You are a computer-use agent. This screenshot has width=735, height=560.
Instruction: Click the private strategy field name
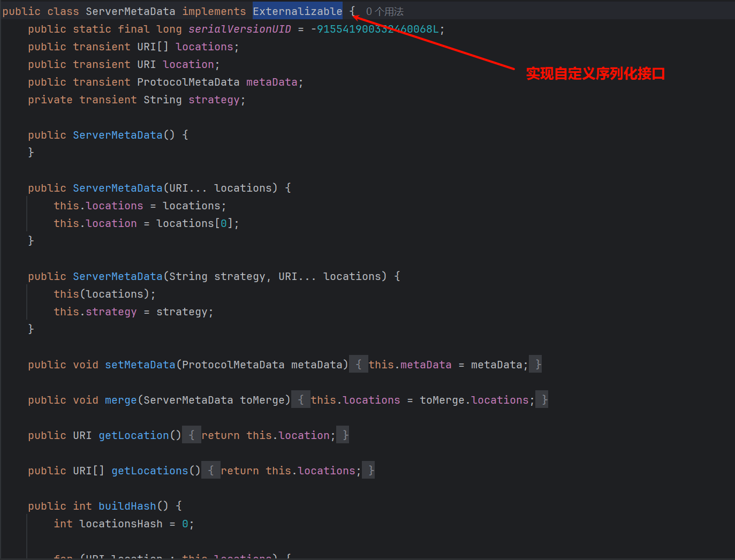pyautogui.click(x=214, y=100)
